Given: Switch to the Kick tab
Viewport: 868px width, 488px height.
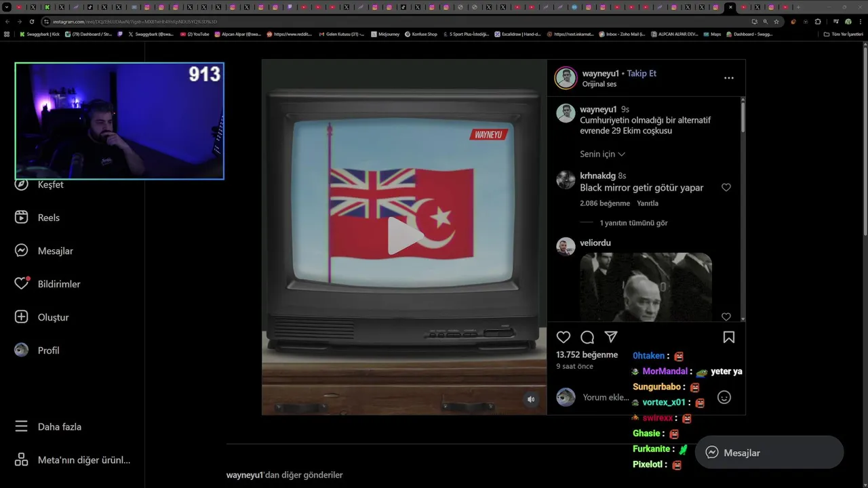Looking at the screenshot, I should (47, 7).
